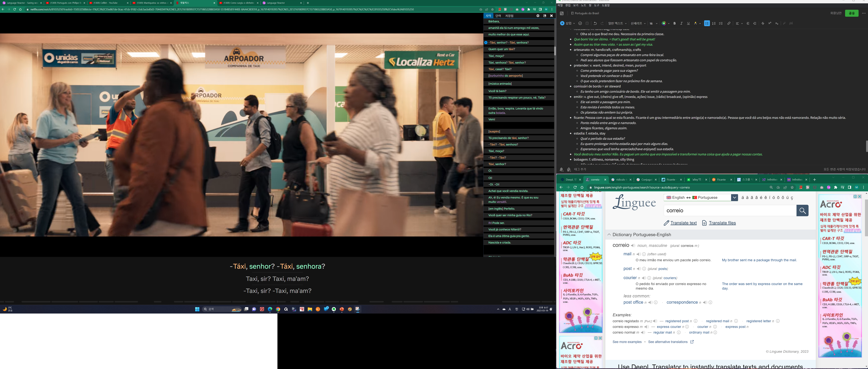The height and width of the screenshot is (369, 868).
Task: Insert a checklist in the Evernote note
Action: click(x=721, y=23)
